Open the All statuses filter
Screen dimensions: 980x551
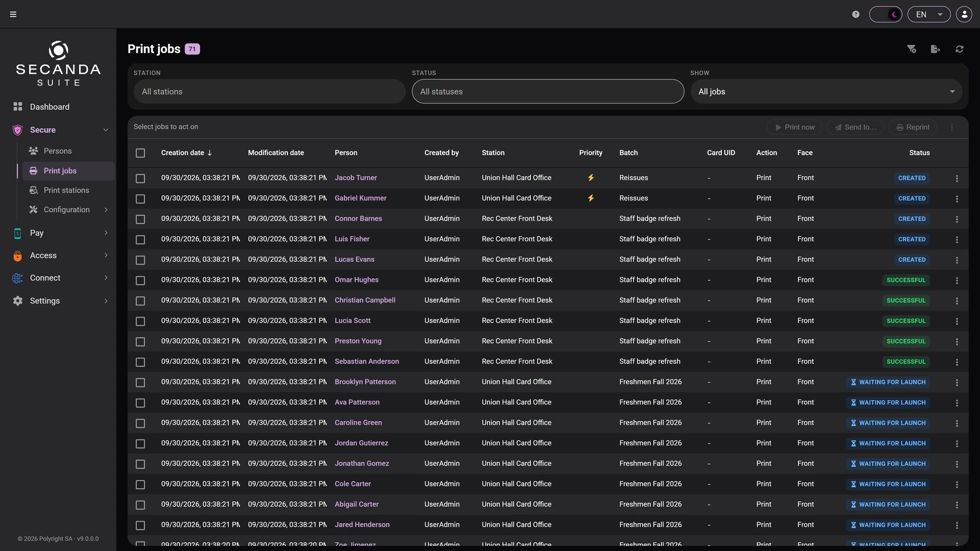(x=548, y=91)
